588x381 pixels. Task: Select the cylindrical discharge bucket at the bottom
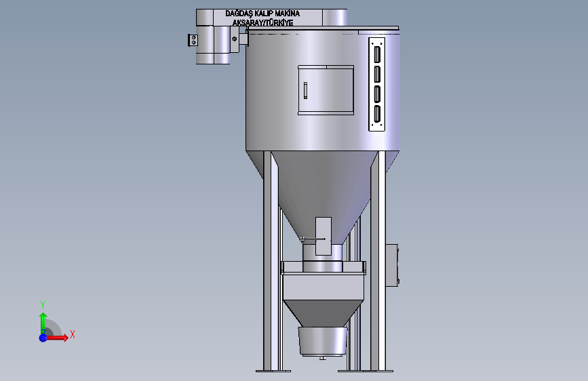point(323,341)
